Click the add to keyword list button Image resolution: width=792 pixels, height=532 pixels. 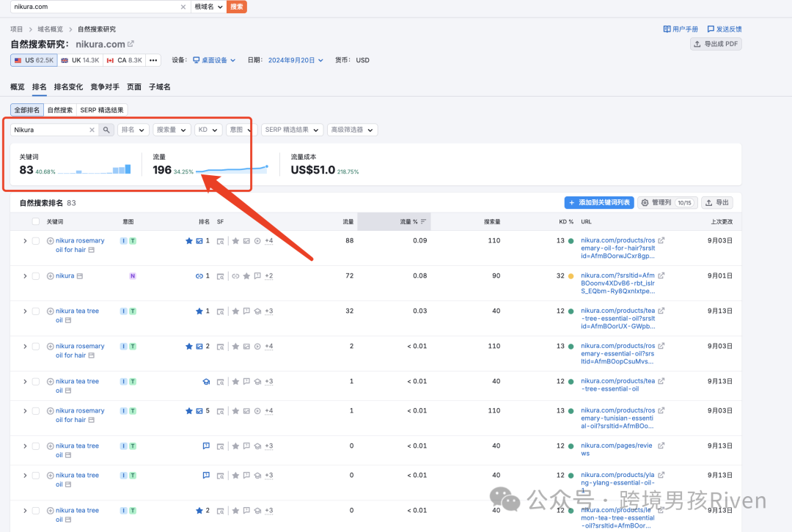point(599,202)
